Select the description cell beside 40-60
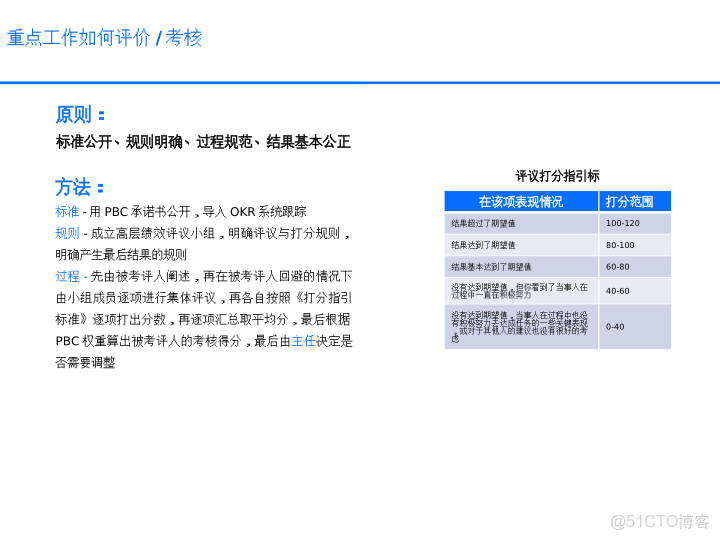Viewport: 720px width, 540px height. pos(521,291)
